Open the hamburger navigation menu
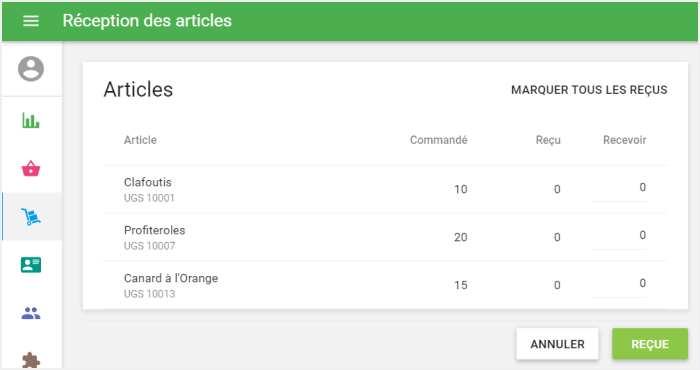Image resolution: width=700 pixels, height=370 pixels. 31,21
